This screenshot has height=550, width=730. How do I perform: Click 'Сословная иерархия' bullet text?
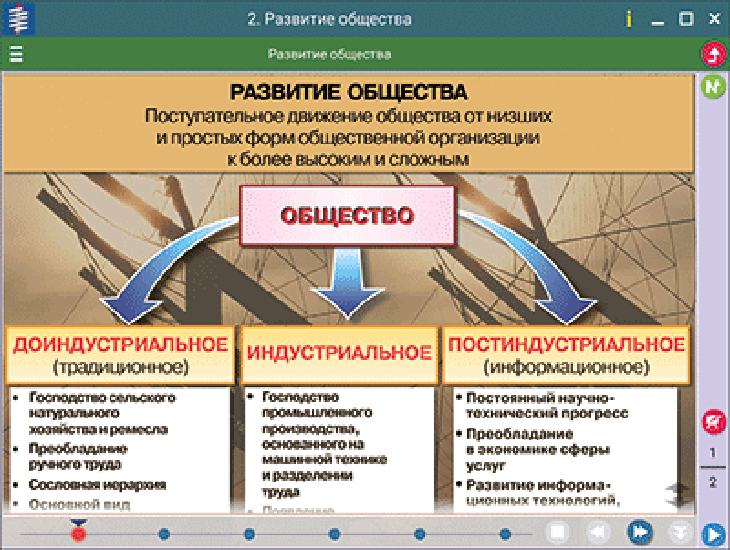click(x=97, y=485)
